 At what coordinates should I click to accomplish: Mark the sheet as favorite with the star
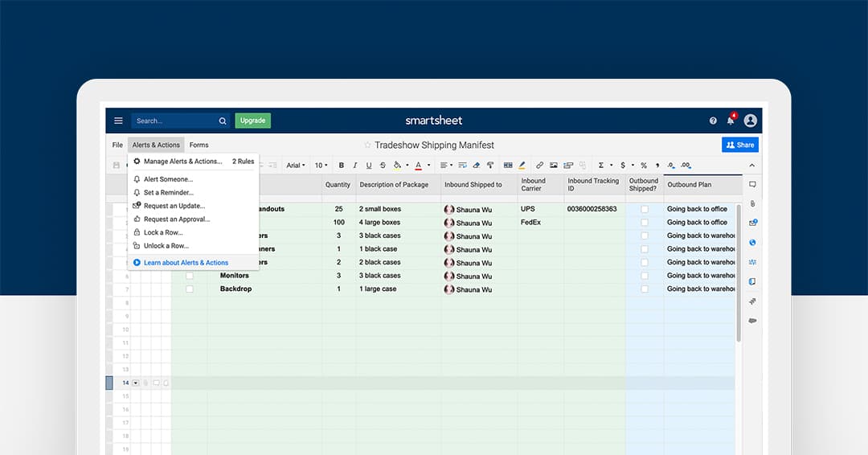[367, 145]
